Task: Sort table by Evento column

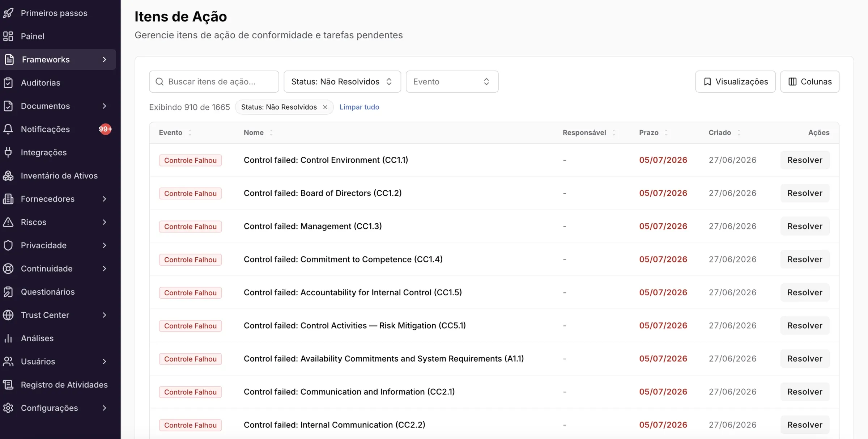Action: [x=190, y=133]
